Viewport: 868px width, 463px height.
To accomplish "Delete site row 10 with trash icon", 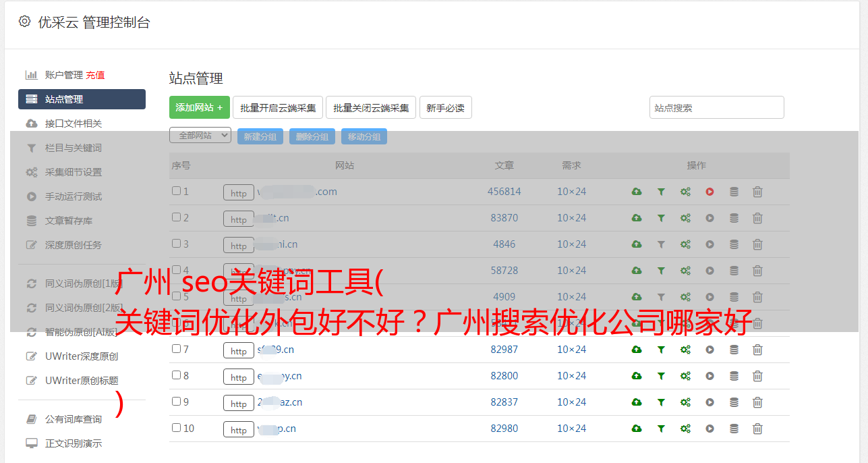I will click(x=757, y=429).
